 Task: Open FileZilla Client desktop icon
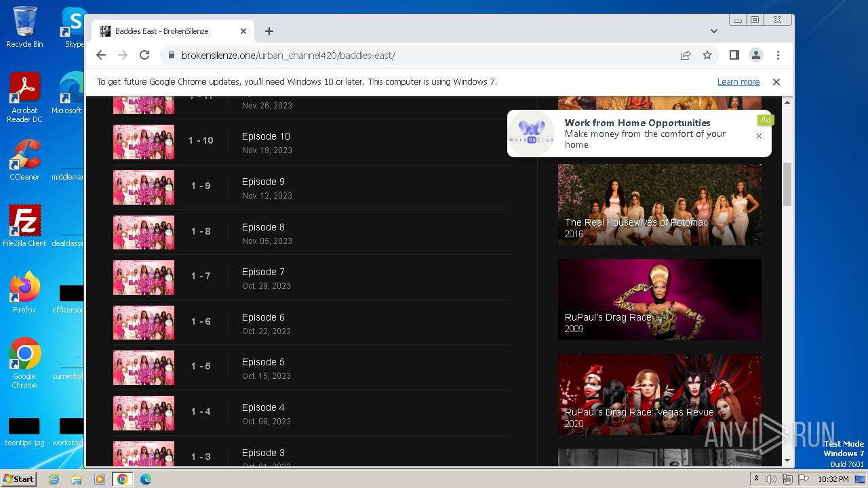coord(24,226)
